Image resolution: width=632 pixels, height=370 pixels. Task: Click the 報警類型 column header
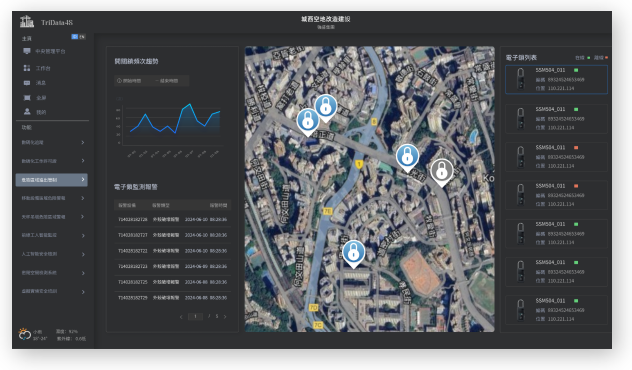161,205
